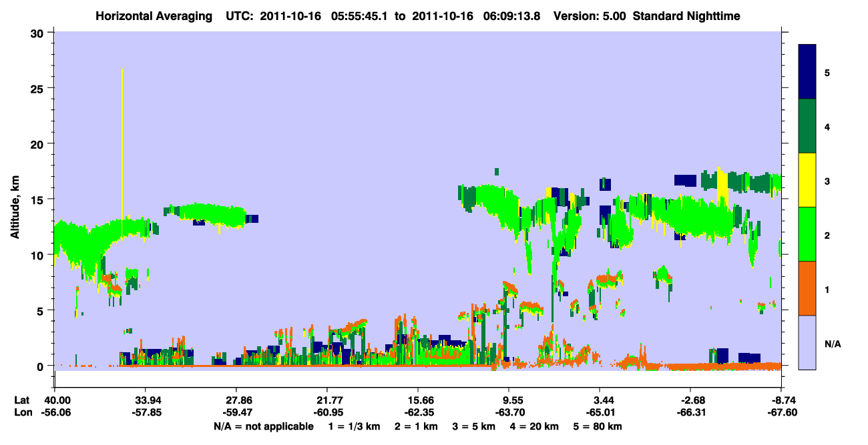The image size is (868, 445).
Task: Click the orange level 1 colorbar swatch
Action: pos(808,288)
